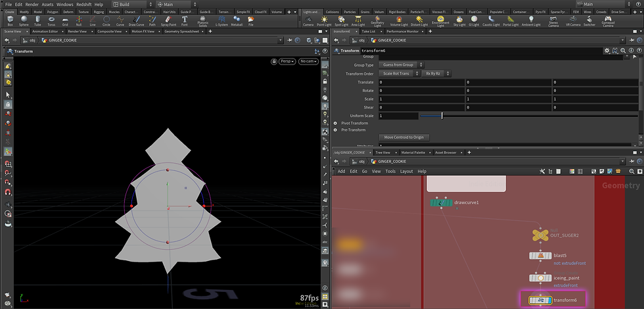Open the Scale Rot Trans order dropdown
The width and height of the screenshot is (644, 309).
[x=399, y=74]
